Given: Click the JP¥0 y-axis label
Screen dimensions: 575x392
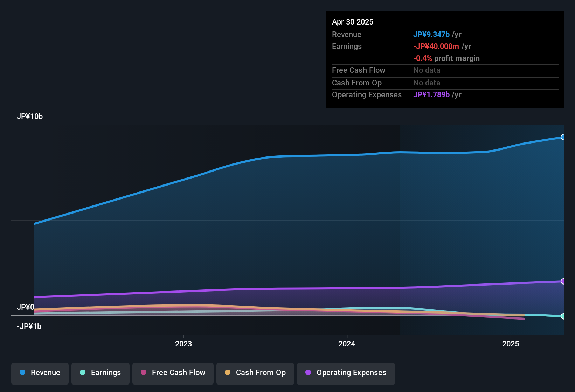Looking at the screenshot, I should point(26,307).
